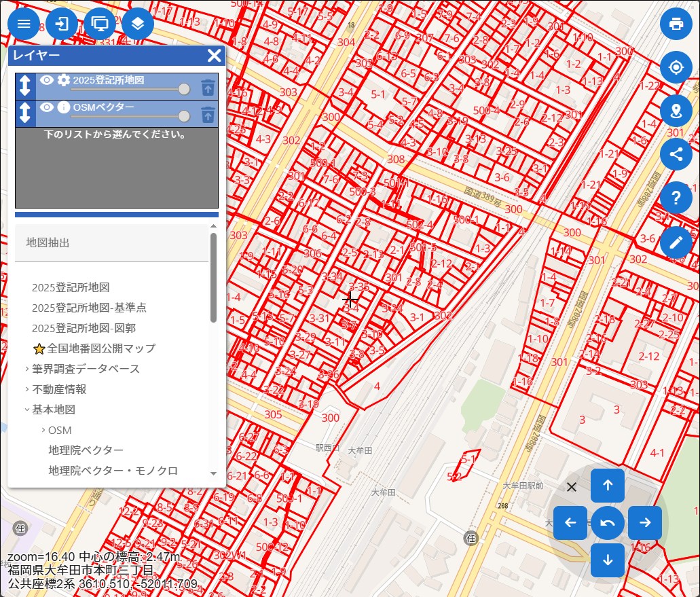Viewport: 700px width, 597px height.
Task: Expand the 筆界調査データベース tree group
Action: click(x=27, y=369)
